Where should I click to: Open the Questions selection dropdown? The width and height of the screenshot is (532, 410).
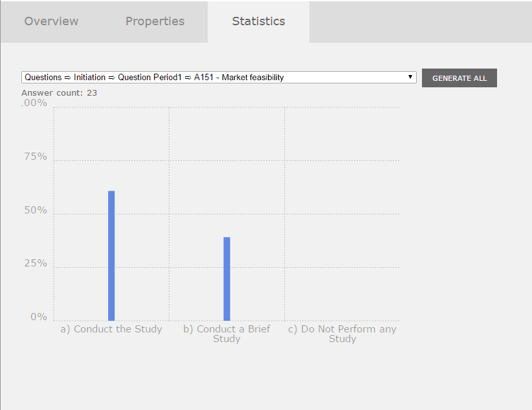(219, 78)
